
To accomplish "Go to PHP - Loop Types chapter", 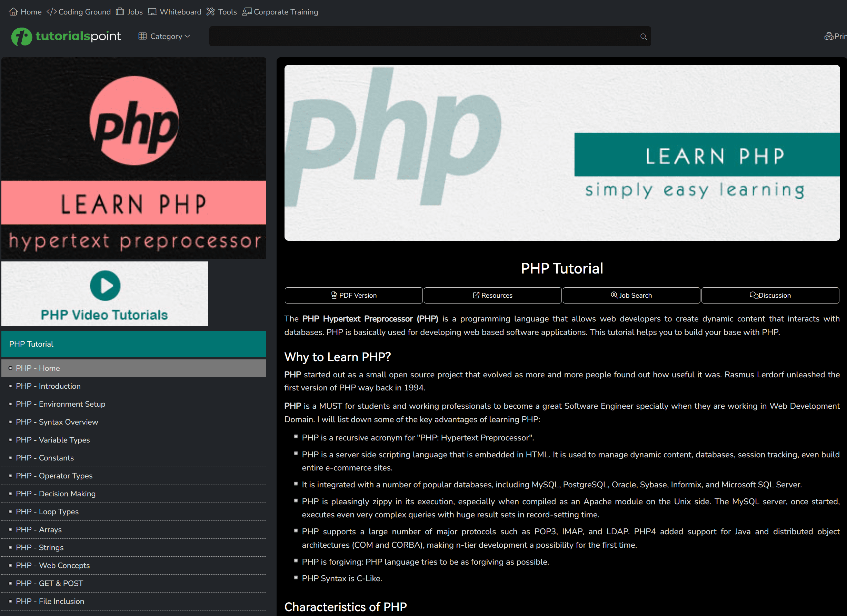I will coord(47,511).
